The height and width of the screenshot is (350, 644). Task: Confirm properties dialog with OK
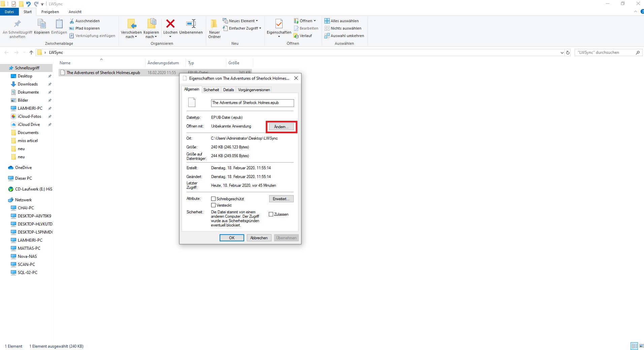pyautogui.click(x=232, y=238)
